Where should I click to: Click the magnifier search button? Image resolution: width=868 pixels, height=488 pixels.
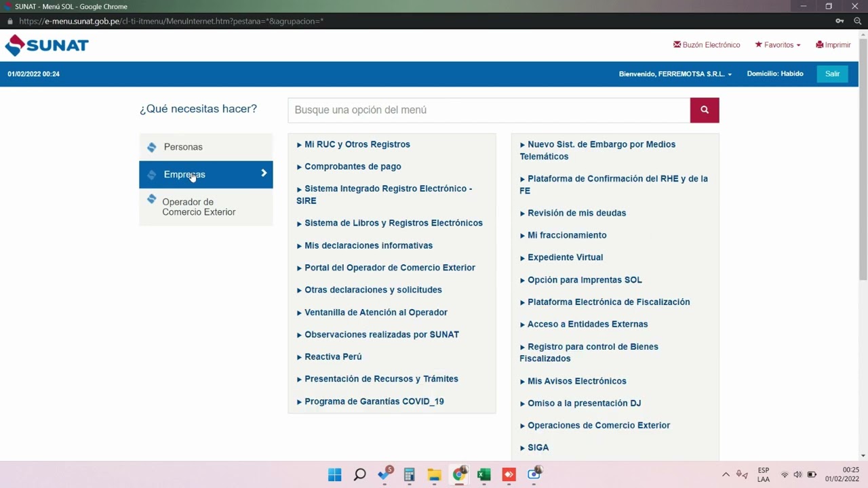coord(705,110)
